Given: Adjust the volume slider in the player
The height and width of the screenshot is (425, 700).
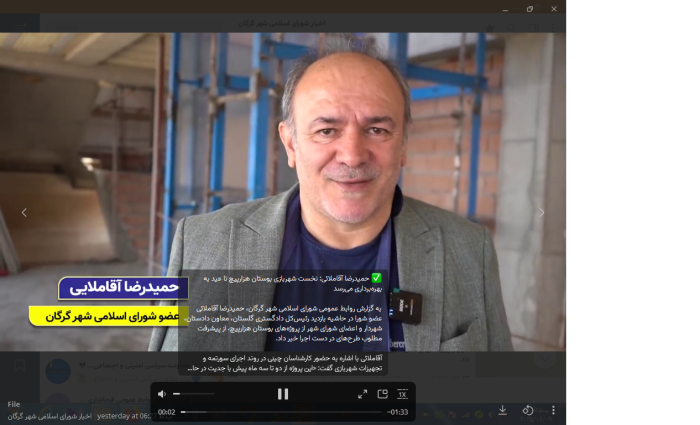Looking at the screenshot, I should click(194, 394).
